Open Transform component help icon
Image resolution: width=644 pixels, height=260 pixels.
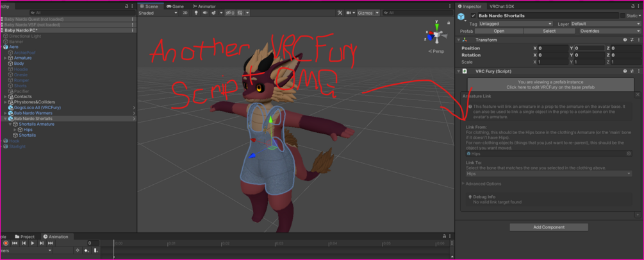(x=625, y=40)
